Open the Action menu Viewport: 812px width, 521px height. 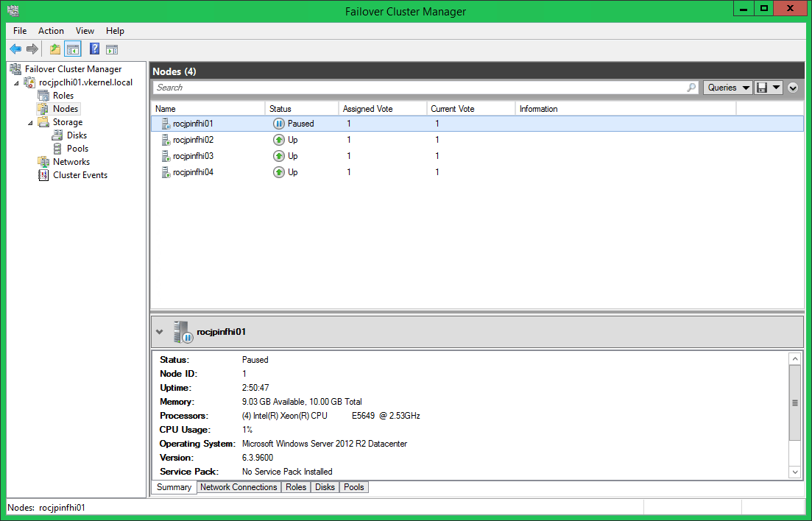point(51,31)
